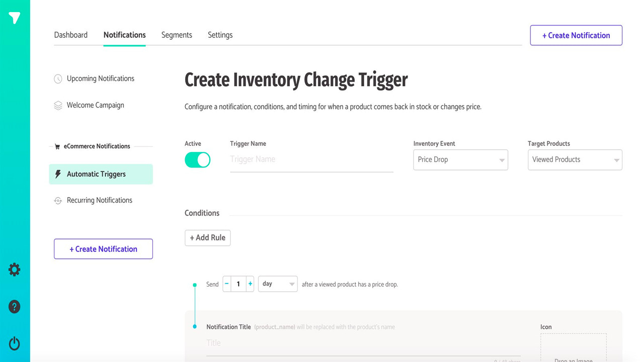Toggle the Active switch off

[x=197, y=159]
